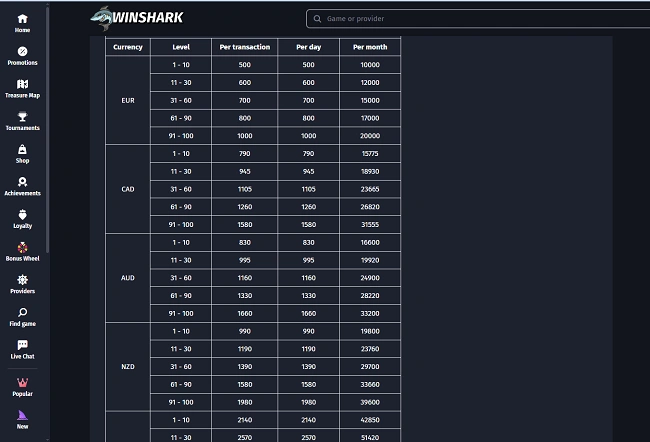Click the 24900 per month value
Screen dimensions: 650x442
(x=370, y=278)
